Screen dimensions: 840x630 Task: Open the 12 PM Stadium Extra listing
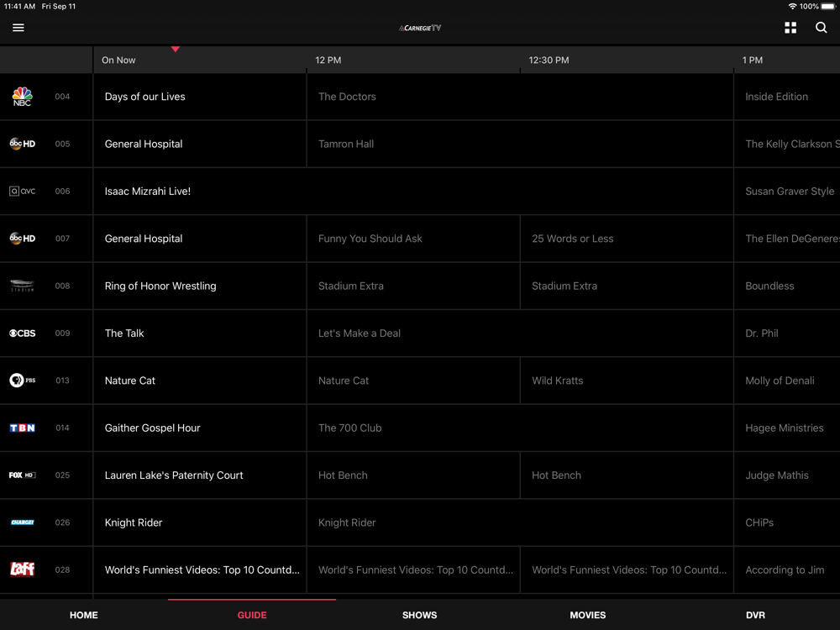click(x=413, y=286)
